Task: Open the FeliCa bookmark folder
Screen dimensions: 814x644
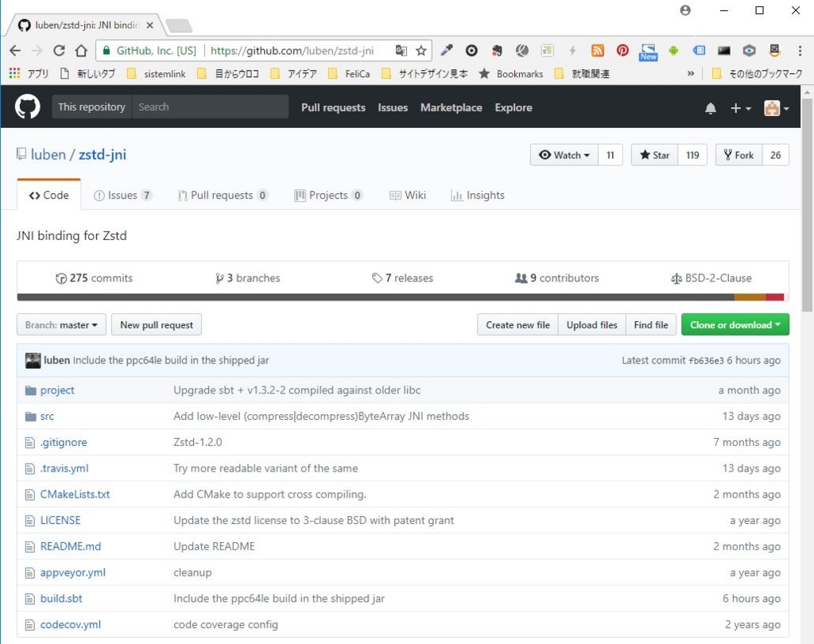Action: [349, 74]
